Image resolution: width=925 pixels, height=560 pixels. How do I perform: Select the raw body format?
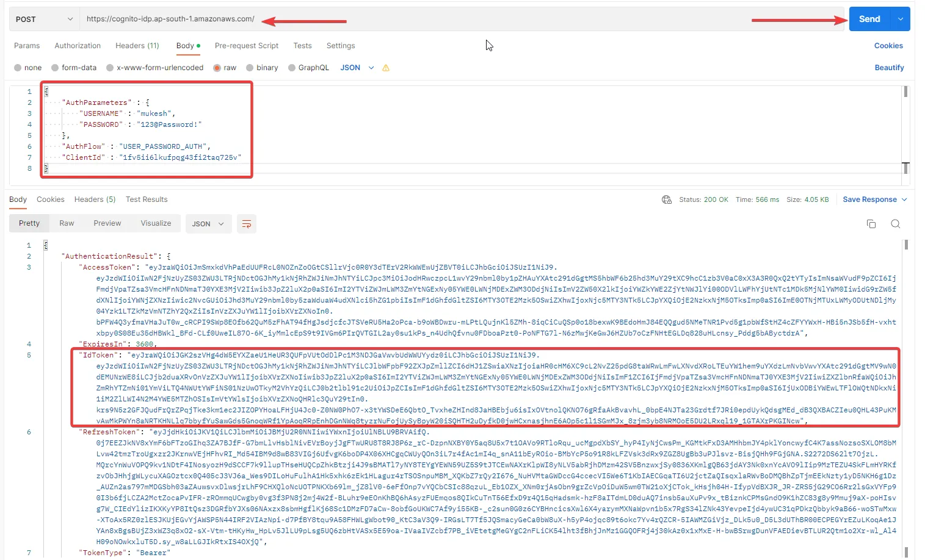click(x=225, y=68)
